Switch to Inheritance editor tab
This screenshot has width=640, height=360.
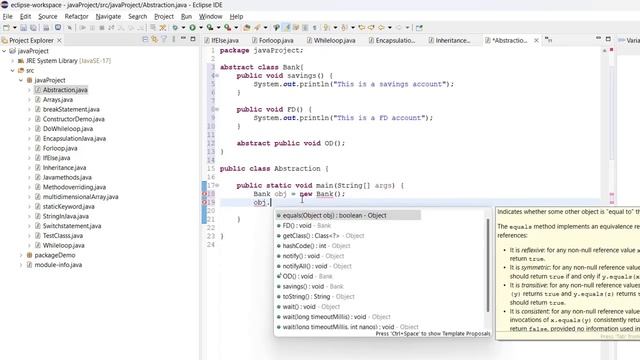(449, 40)
